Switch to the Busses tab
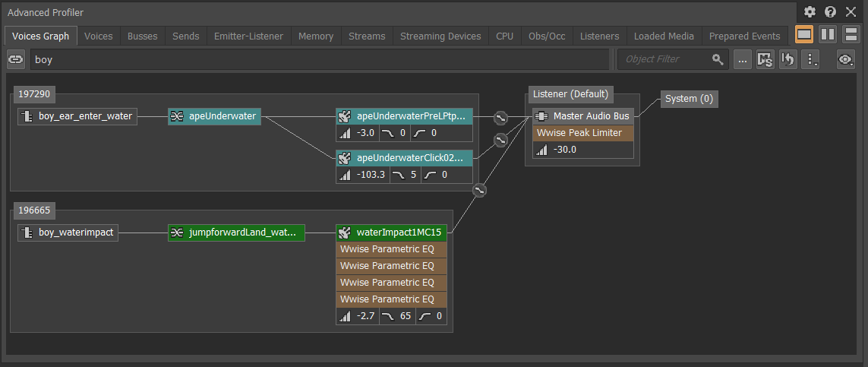 point(143,36)
